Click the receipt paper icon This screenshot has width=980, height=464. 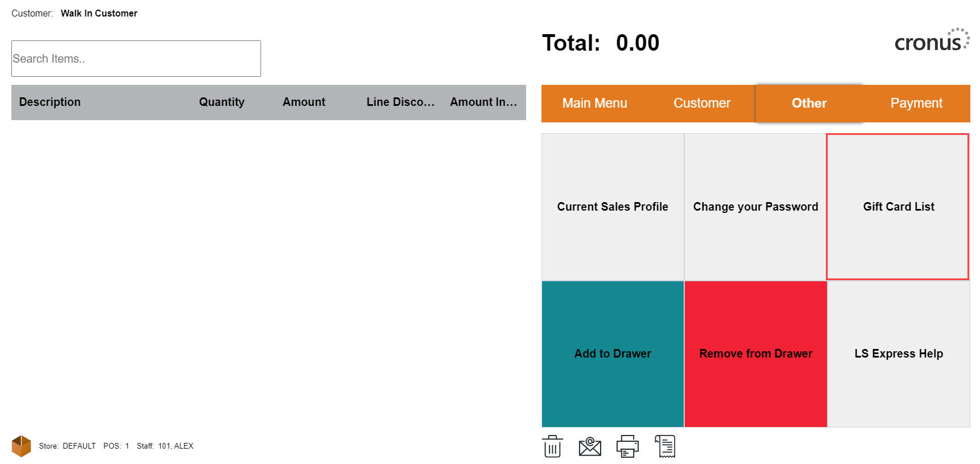click(665, 446)
